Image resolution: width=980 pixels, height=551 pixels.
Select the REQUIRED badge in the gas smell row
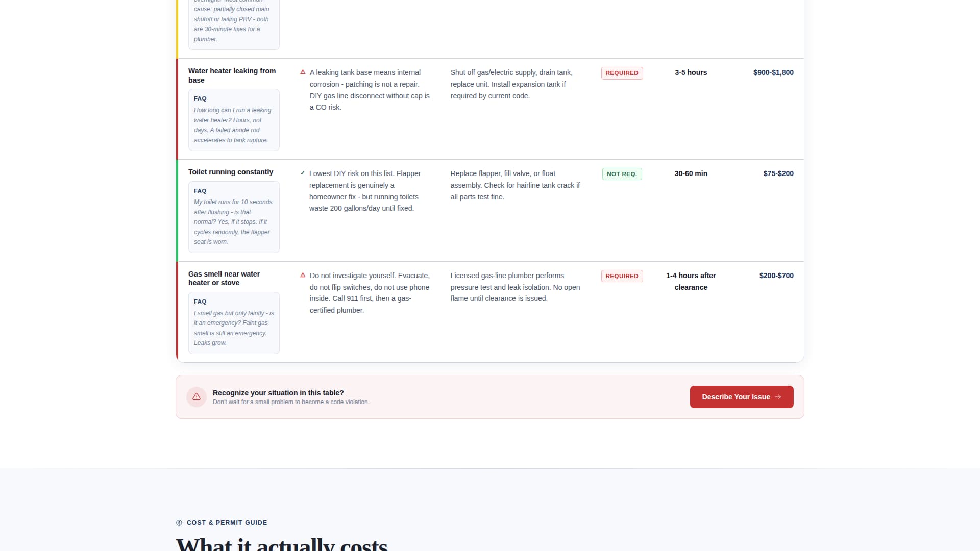coord(622,276)
